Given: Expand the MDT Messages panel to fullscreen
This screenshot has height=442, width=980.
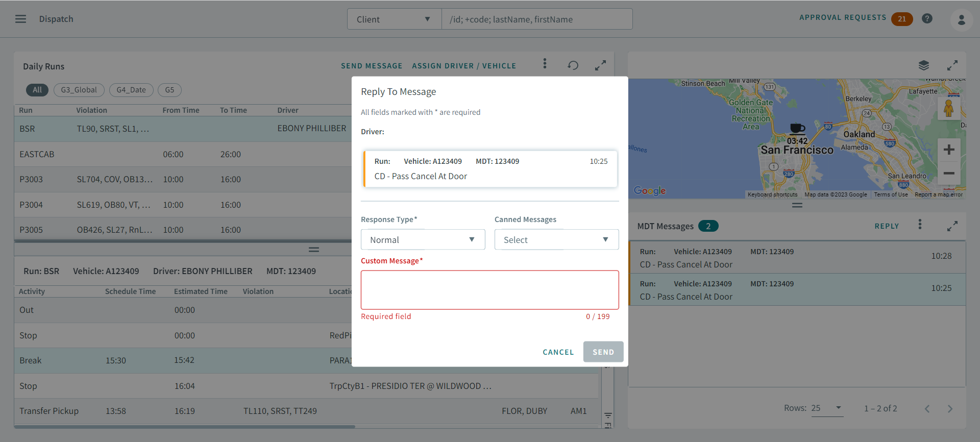Looking at the screenshot, I should tap(952, 226).
